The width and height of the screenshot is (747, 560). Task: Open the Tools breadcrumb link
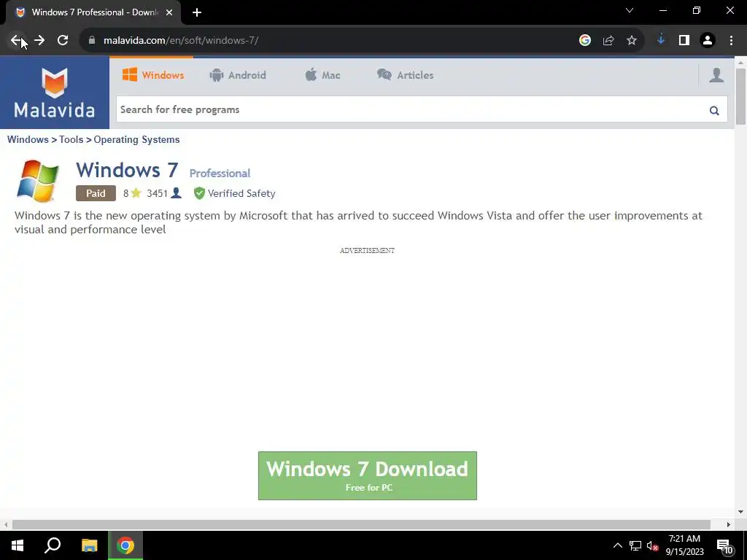71,139
